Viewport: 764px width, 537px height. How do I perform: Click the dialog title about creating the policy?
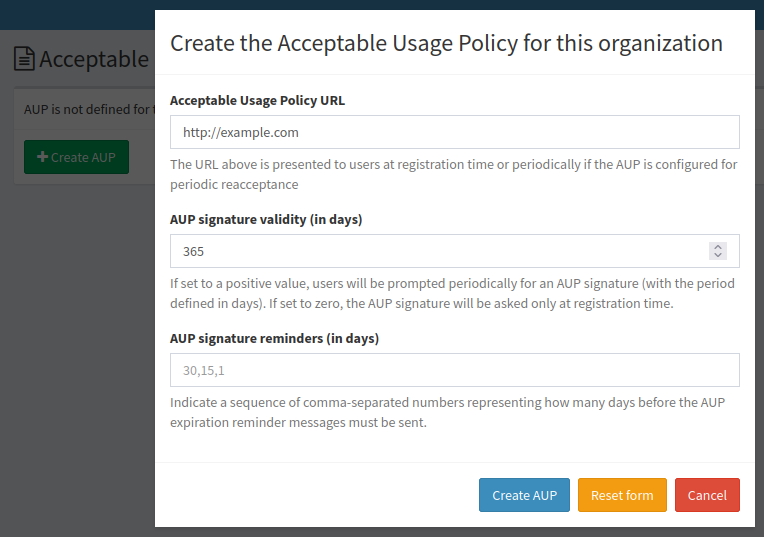[x=446, y=43]
